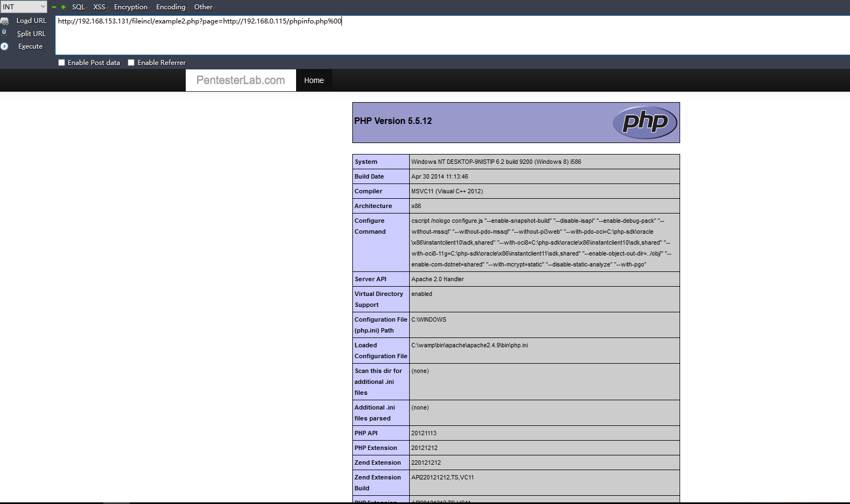Enable Post data checkbox

(62, 63)
